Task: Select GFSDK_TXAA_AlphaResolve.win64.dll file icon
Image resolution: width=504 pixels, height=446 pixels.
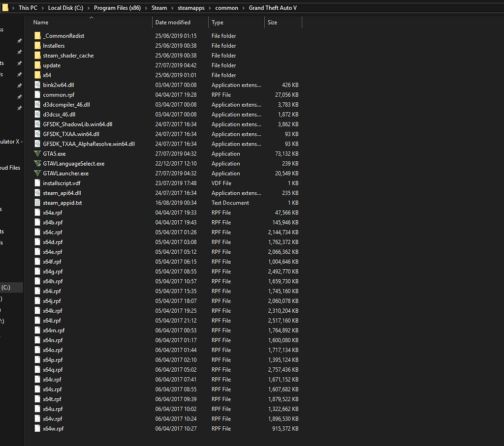Action: pyautogui.click(x=37, y=144)
